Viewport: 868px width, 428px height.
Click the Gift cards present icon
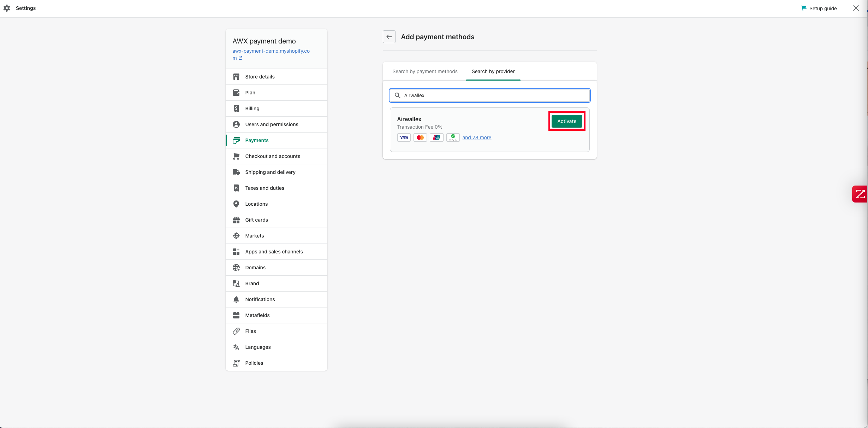coord(236,220)
